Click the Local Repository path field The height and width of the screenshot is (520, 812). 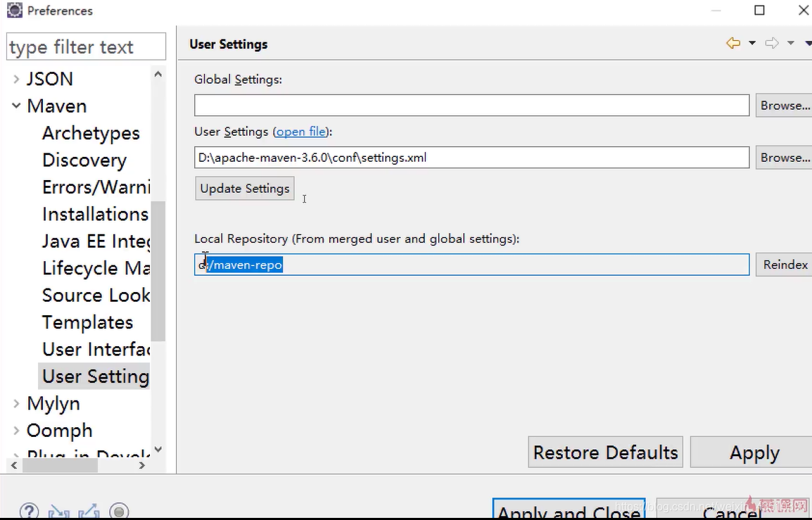pyautogui.click(x=471, y=265)
